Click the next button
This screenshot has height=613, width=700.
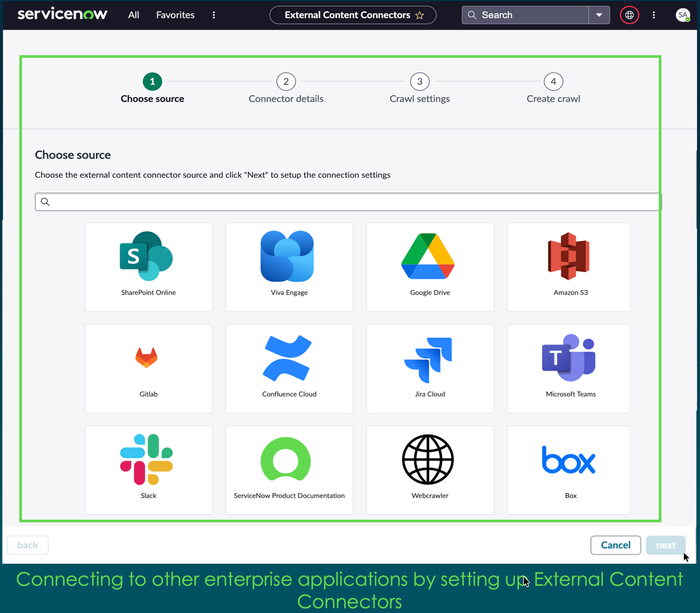pos(665,545)
